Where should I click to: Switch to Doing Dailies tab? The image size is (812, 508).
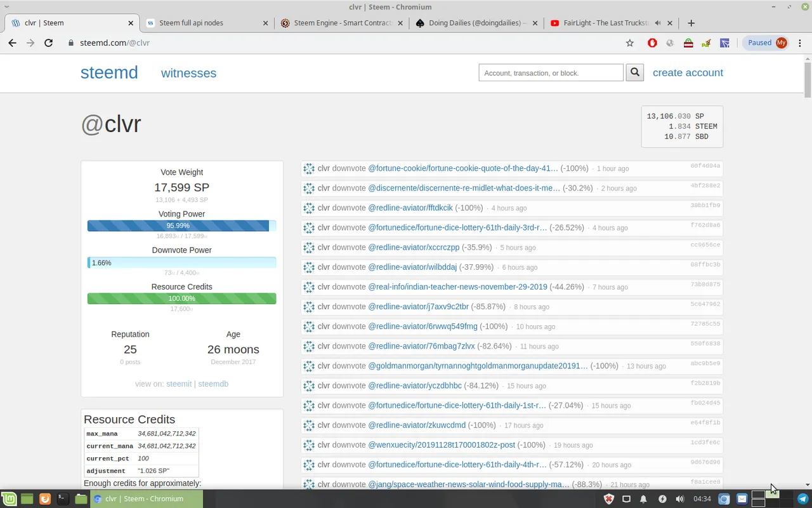478,23
